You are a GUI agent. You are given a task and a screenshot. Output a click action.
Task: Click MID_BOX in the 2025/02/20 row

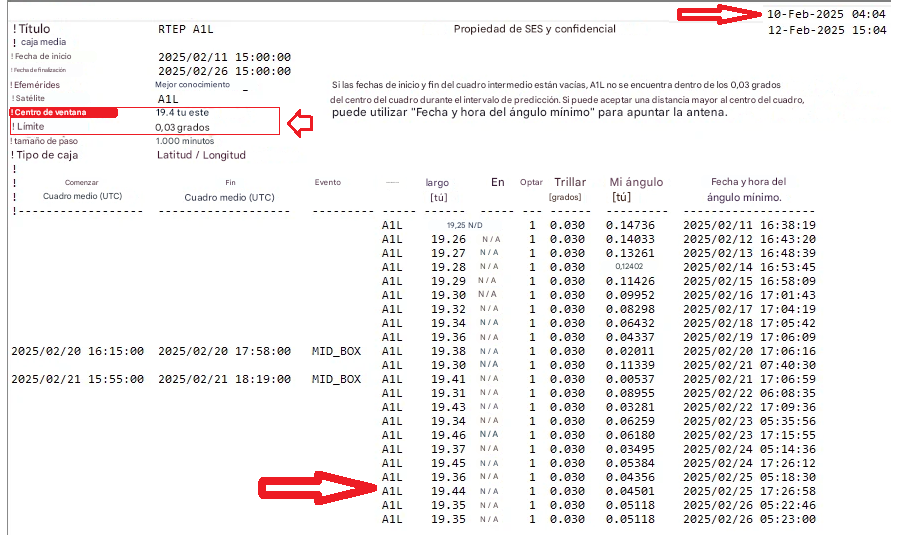(x=336, y=351)
